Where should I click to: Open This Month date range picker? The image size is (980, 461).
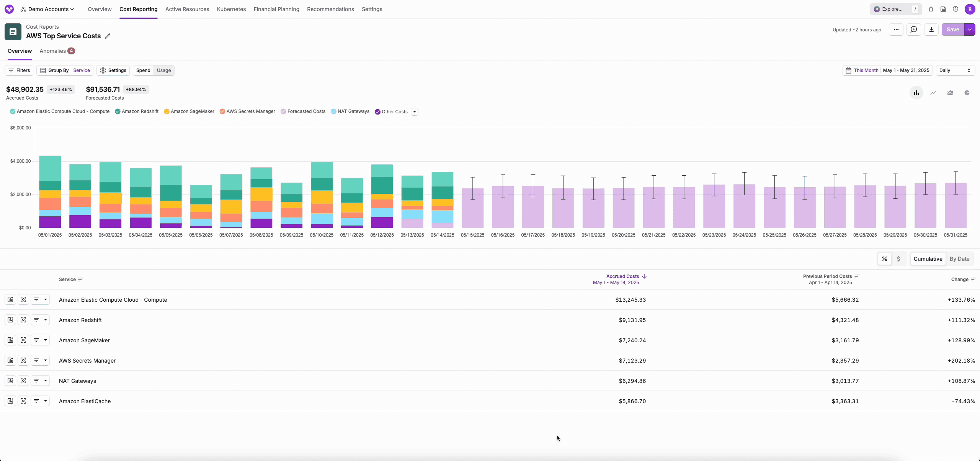tap(887, 70)
